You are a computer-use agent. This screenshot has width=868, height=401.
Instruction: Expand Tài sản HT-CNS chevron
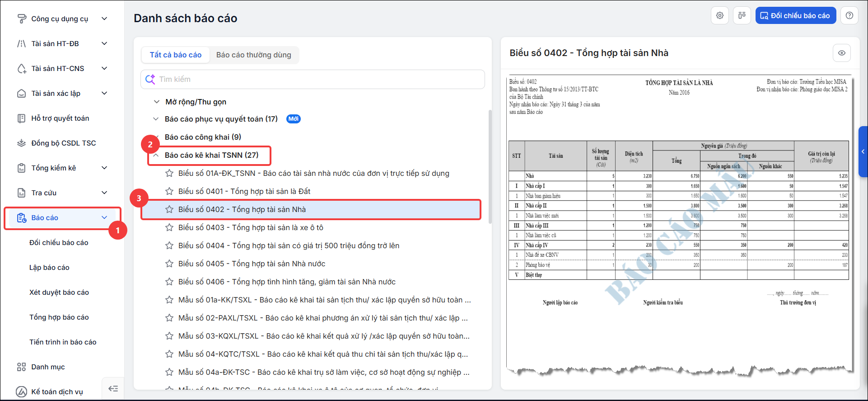(104, 68)
